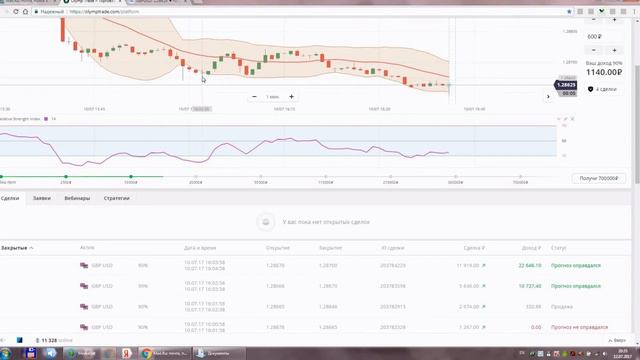Switch to the Chrome taskbar window
Viewport: 640px width, 360px height.
(164, 353)
